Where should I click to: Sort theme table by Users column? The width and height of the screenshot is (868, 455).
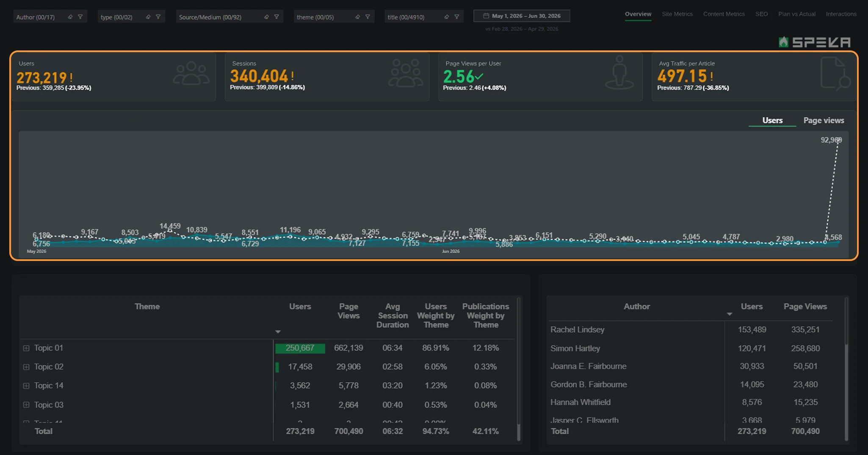[300, 306]
